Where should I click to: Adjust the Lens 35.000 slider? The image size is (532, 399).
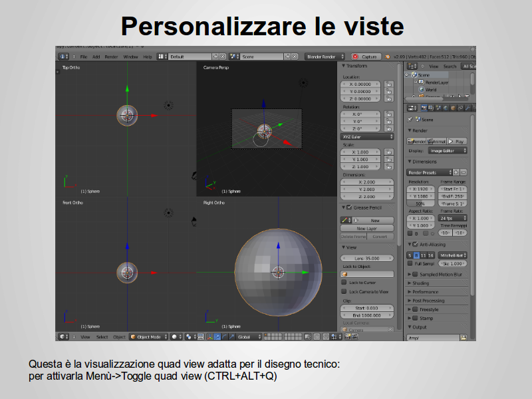click(x=367, y=257)
